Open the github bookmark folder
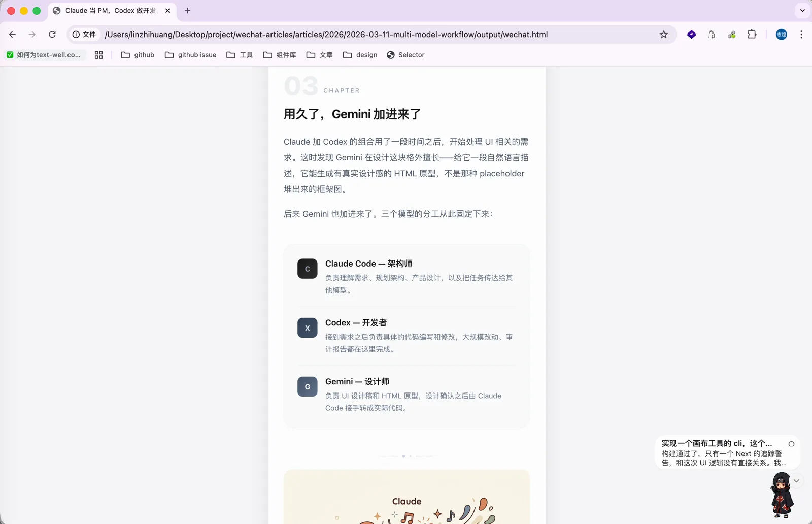The width and height of the screenshot is (812, 524). 138,55
